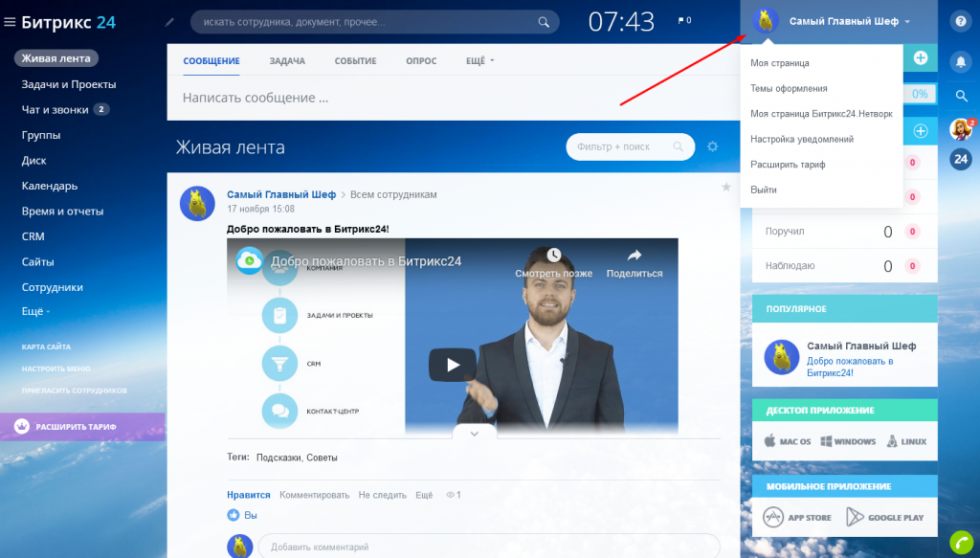Click the green phone call button

click(961, 543)
